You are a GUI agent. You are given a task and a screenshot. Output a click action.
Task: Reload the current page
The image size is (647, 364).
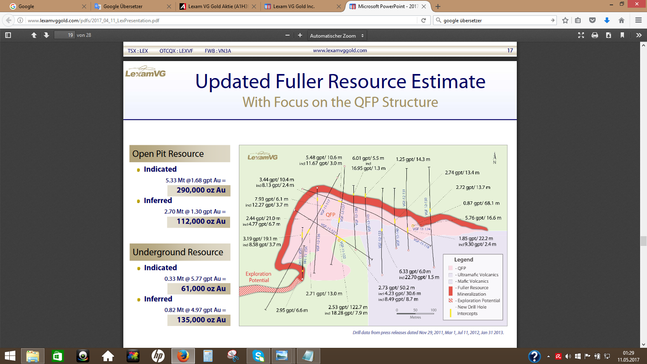click(423, 20)
